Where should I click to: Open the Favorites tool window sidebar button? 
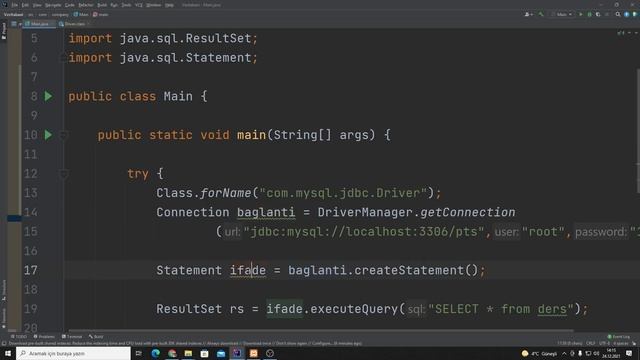tap(4, 318)
